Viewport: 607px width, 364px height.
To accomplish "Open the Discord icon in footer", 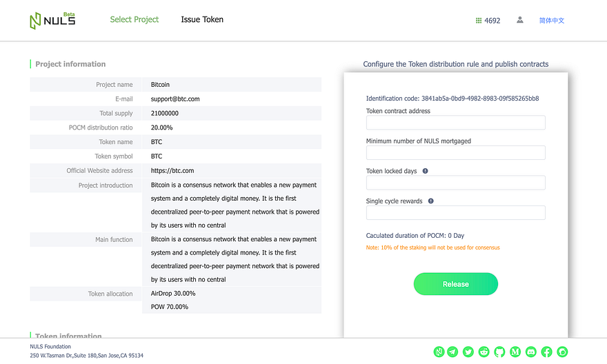I will (x=531, y=352).
